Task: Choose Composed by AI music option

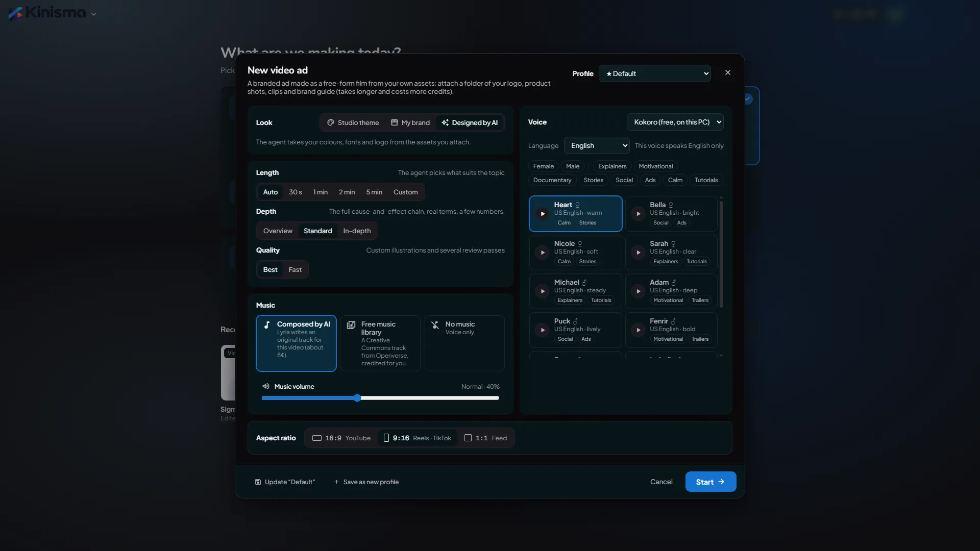Action: click(x=296, y=343)
